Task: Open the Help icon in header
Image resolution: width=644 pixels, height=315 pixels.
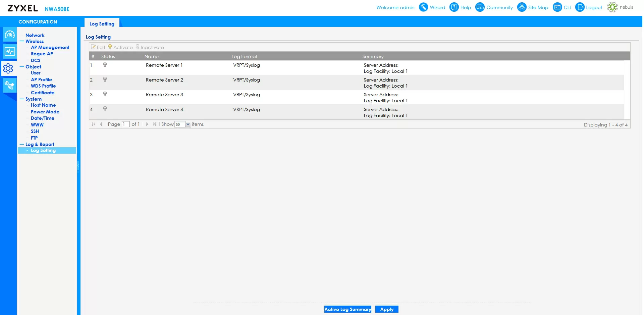Action: [454, 7]
